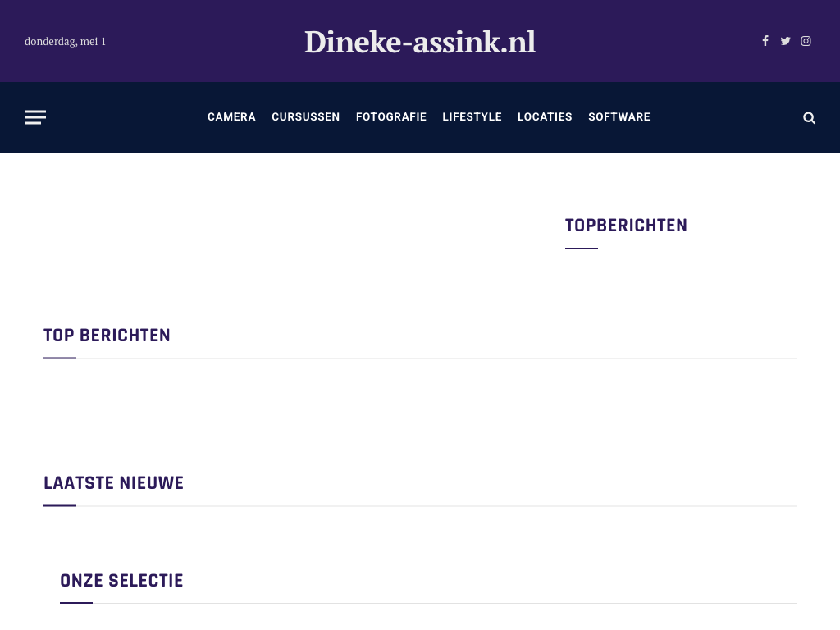Open the Twitter profile icon
The image size is (840, 630).
785,41
